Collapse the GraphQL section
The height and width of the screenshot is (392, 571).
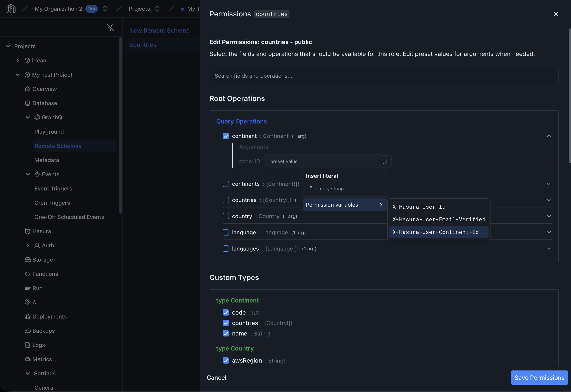click(27, 117)
